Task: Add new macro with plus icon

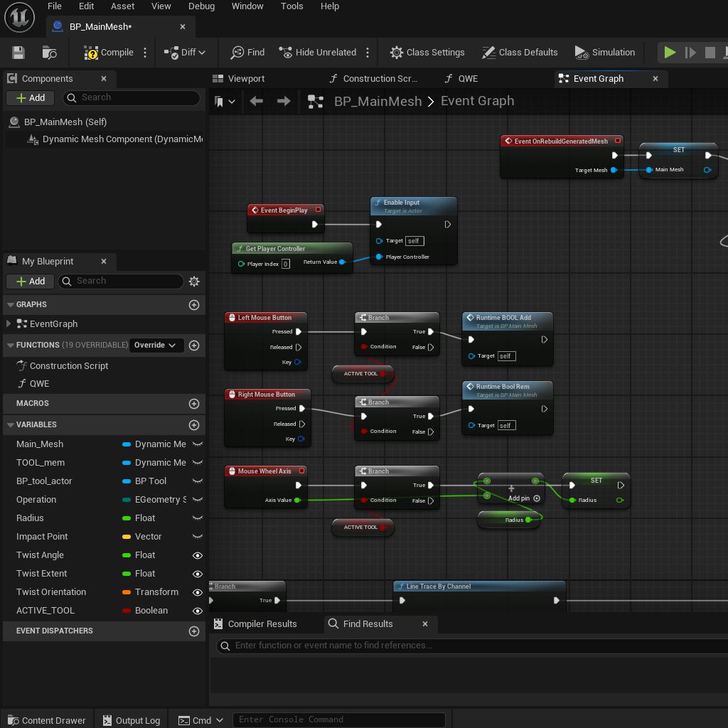Action: [x=193, y=404]
